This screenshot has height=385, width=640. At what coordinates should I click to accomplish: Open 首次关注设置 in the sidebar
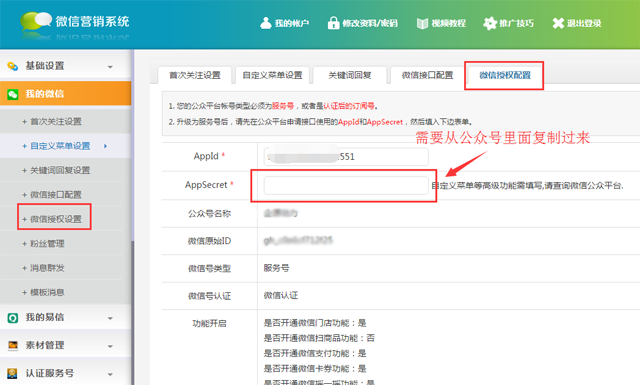pos(56,122)
